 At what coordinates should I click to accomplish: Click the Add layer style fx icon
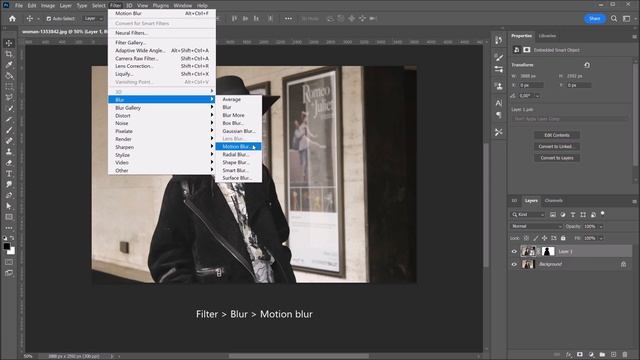click(569, 355)
